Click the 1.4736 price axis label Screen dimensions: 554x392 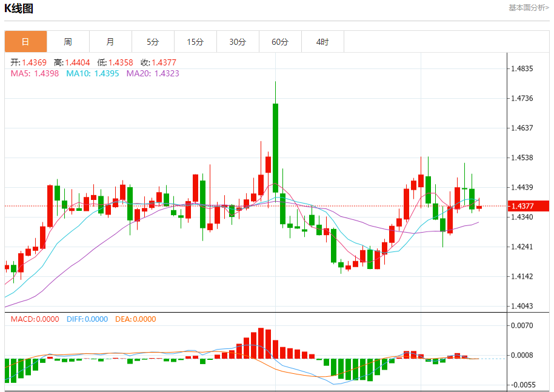click(522, 98)
